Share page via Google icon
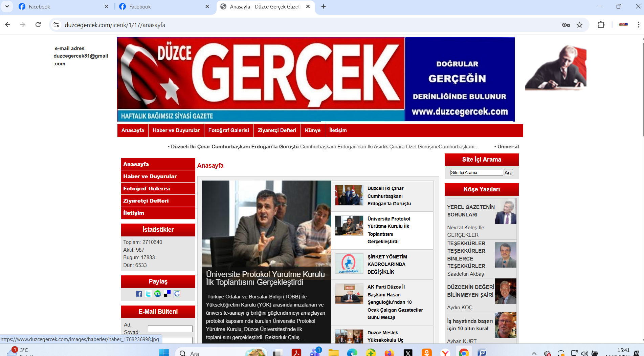Image resolution: width=644 pixels, height=356 pixels. (x=177, y=294)
